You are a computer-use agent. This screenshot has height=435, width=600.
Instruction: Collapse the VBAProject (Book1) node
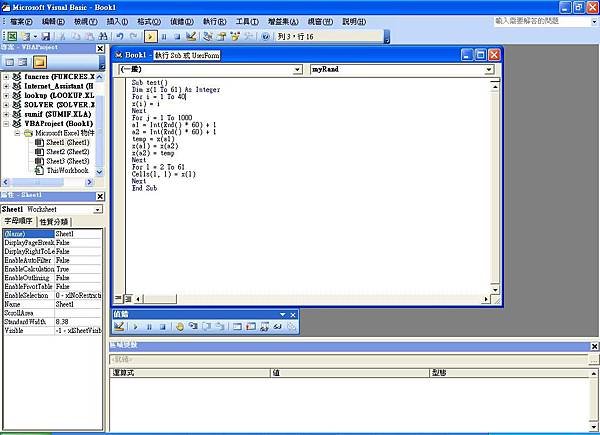(x=6, y=124)
